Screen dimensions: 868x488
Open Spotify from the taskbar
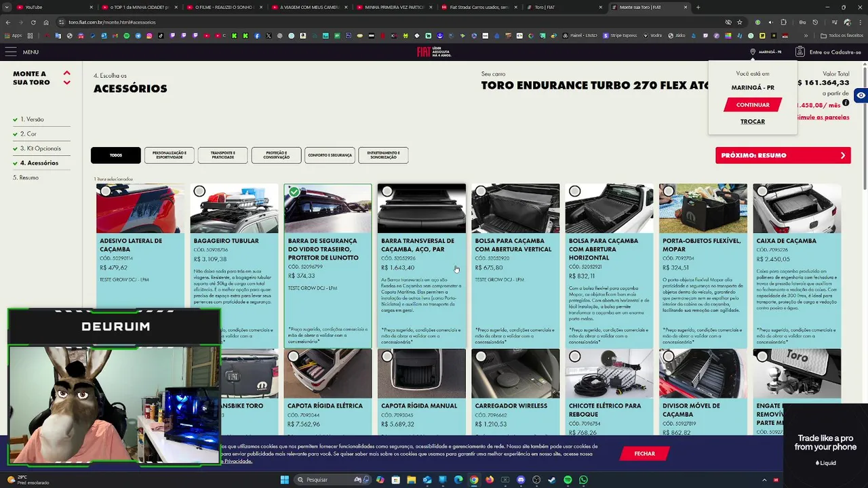[568, 480]
